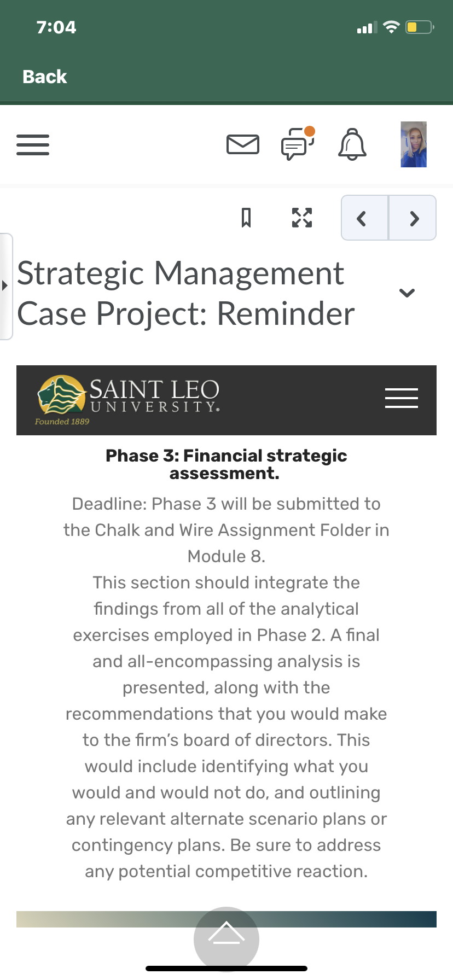
Task: Go to next content with right chevron
Action: (x=413, y=218)
